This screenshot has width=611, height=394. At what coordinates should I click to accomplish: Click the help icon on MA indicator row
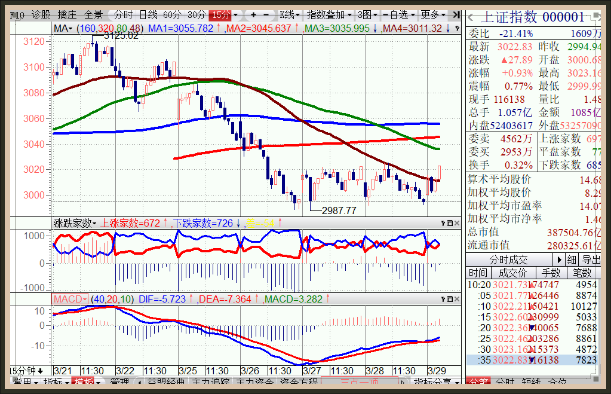pos(457,28)
